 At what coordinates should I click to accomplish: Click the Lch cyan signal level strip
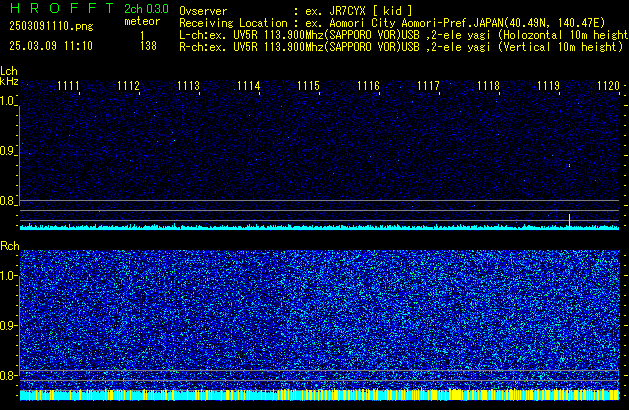click(319, 227)
